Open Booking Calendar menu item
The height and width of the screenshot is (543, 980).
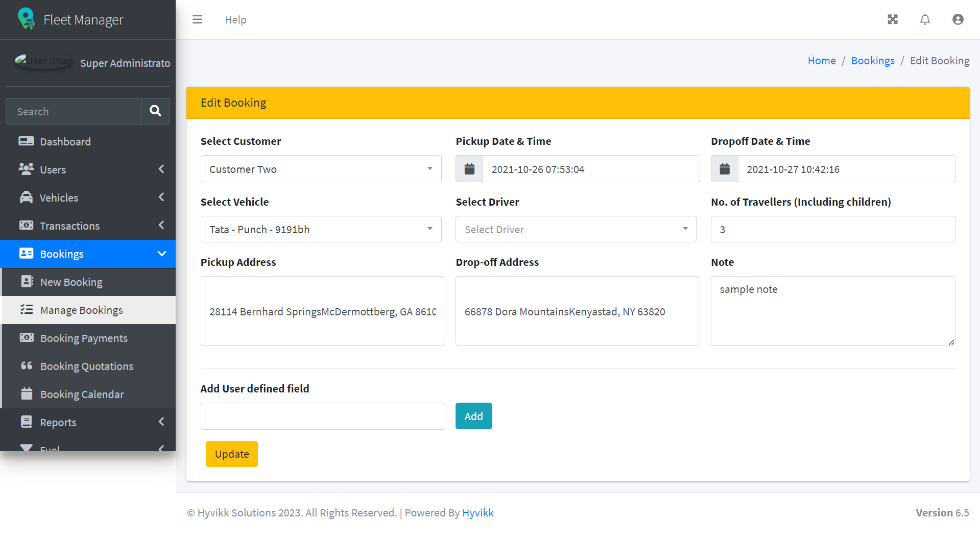(89, 394)
